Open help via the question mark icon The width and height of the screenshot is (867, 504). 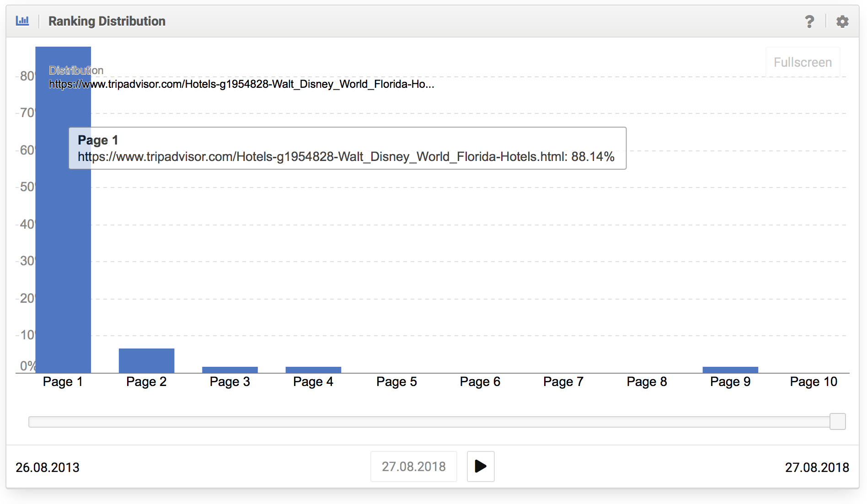pos(809,21)
